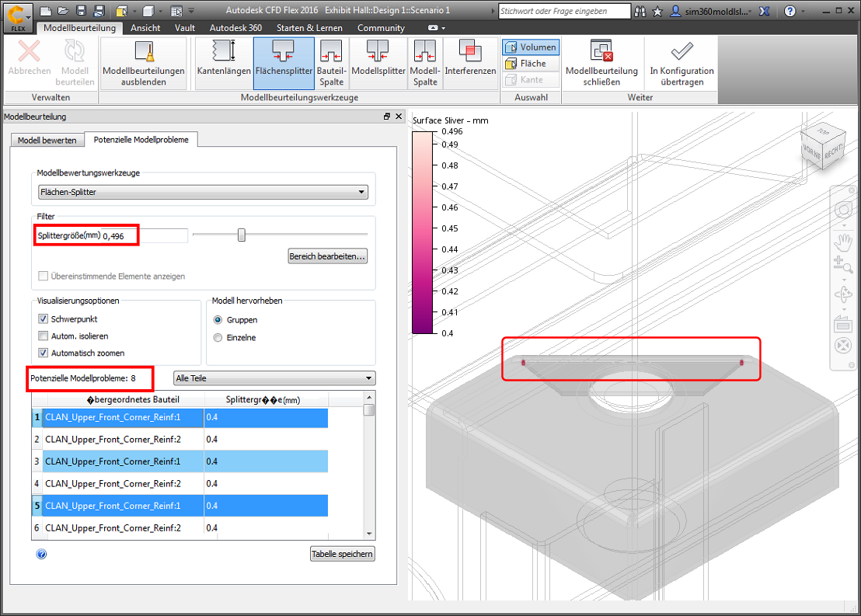861x616 pixels.
Task: Expand the help menu arrow
Action: (x=802, y=12)
